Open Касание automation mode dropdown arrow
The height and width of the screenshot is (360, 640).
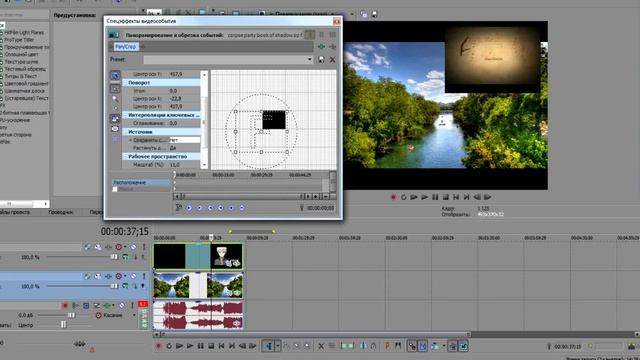click(x=134, y=316)
